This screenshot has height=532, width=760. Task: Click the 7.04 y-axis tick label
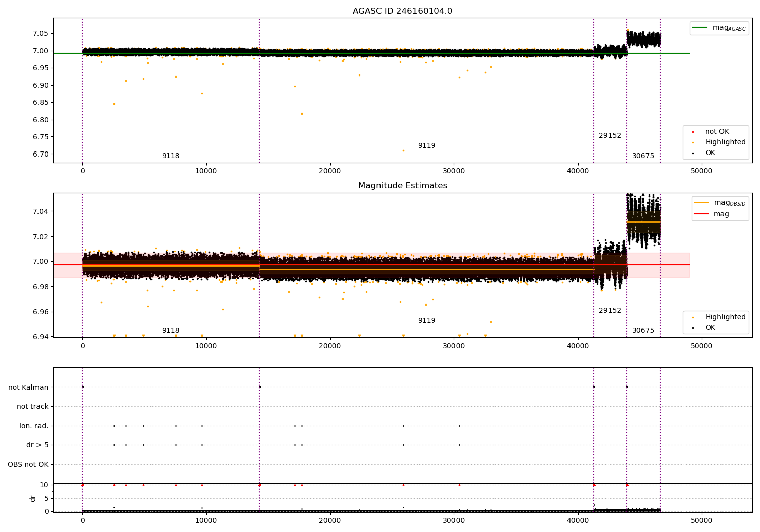tap(41, 211)
